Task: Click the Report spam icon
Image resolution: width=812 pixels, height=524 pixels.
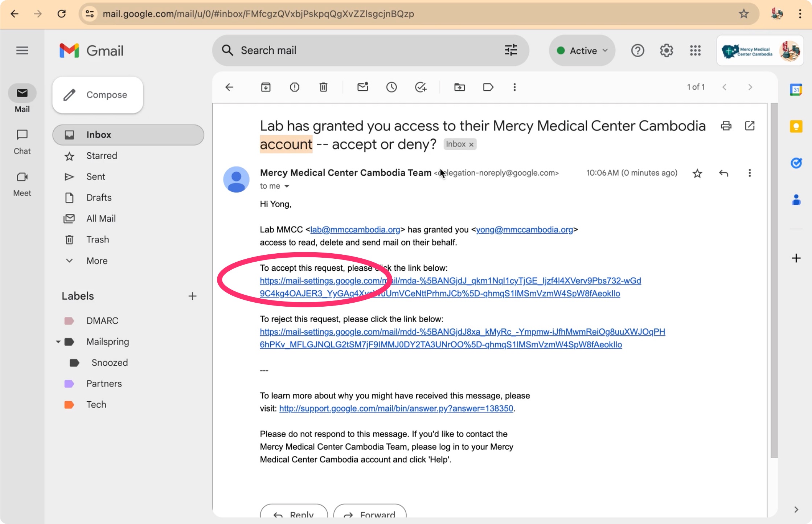Action: [x=294, y=87]
